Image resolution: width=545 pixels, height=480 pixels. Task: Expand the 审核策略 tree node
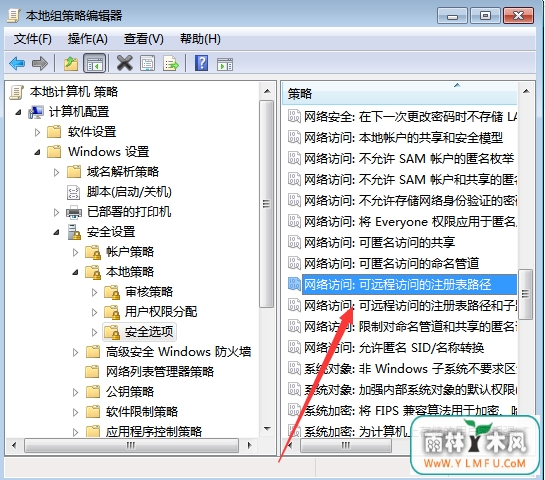(94, 292)
